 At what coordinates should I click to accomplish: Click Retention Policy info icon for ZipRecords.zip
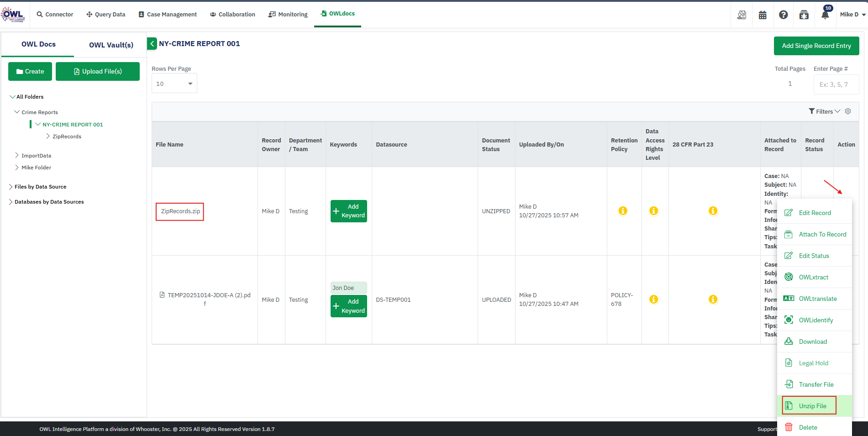click(x=623, y=211)
